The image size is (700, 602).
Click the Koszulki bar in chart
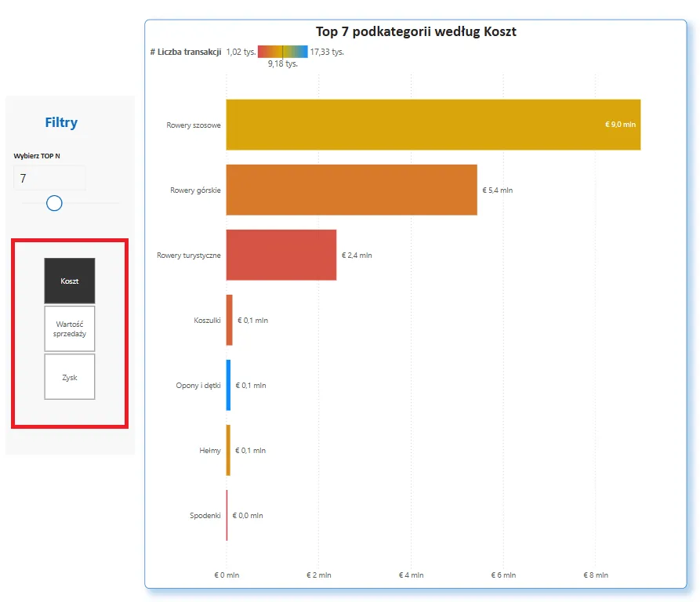(x=230, y=320)
